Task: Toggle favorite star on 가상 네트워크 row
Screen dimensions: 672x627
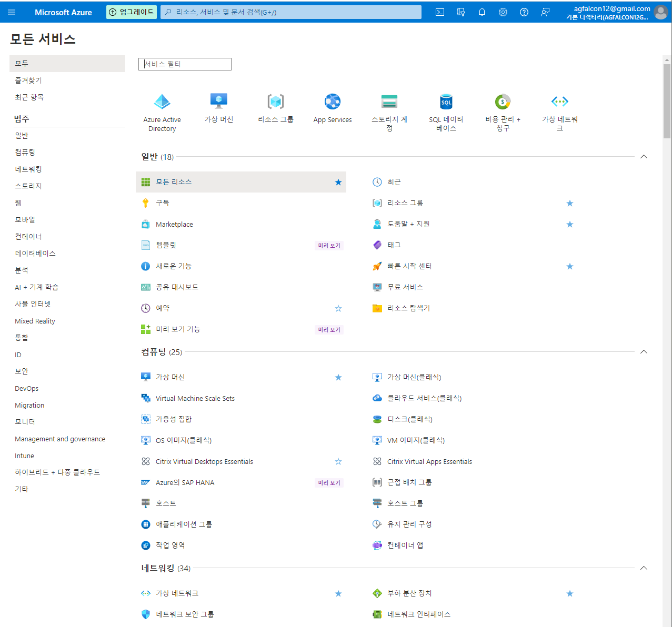Action: click(x=338, y=593)
